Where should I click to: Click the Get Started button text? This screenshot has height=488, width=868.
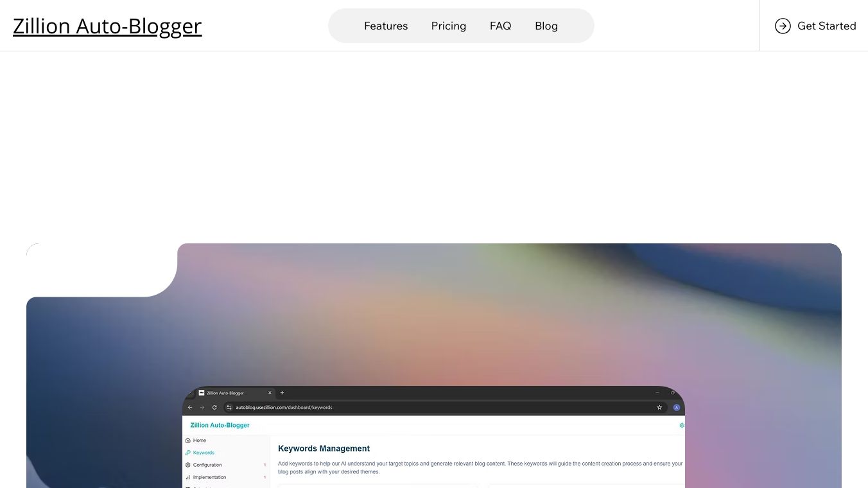pyautogui.click(x=827, y=26)
